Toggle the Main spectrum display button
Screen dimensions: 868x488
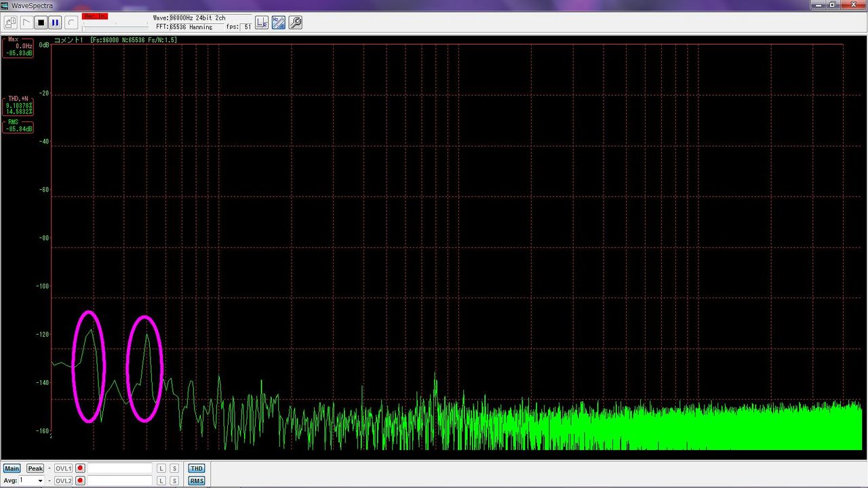12,468
